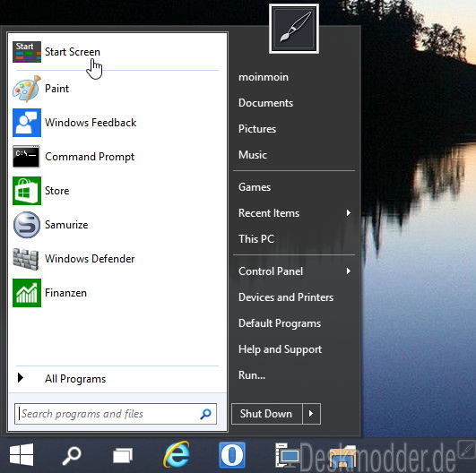This screenshot has height=473, width=476.
Task: Open Help and Support
Action: point(280,349)
